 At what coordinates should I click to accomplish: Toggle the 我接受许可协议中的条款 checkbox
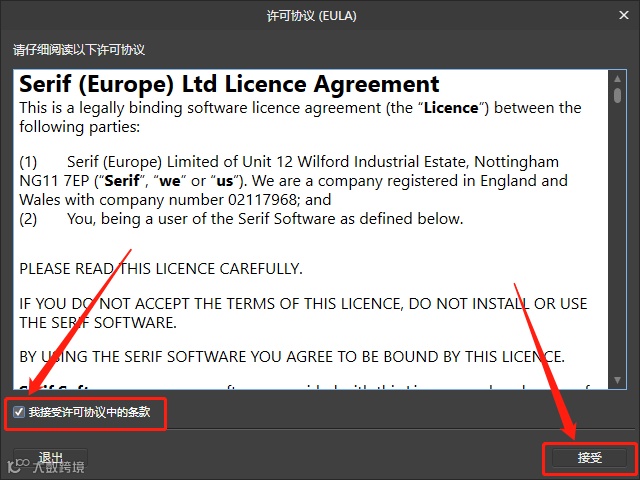tap(19, 412)
